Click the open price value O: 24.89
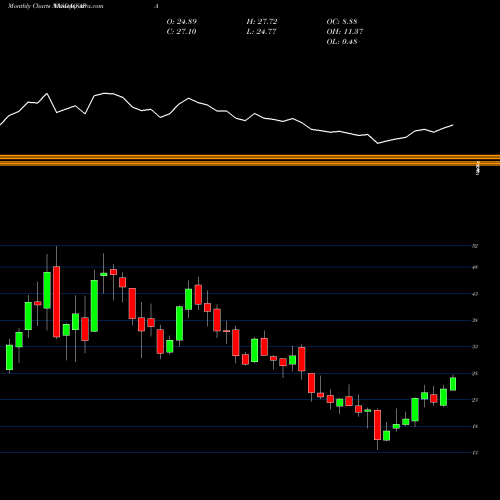This screenshot has height=500, width=500. click(182, 22)
